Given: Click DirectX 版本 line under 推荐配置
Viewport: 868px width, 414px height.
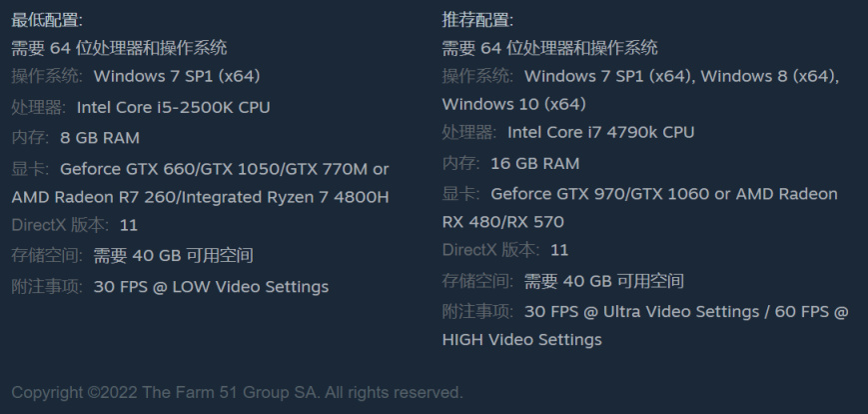Looking at the screenshot, I should (505, 250).
